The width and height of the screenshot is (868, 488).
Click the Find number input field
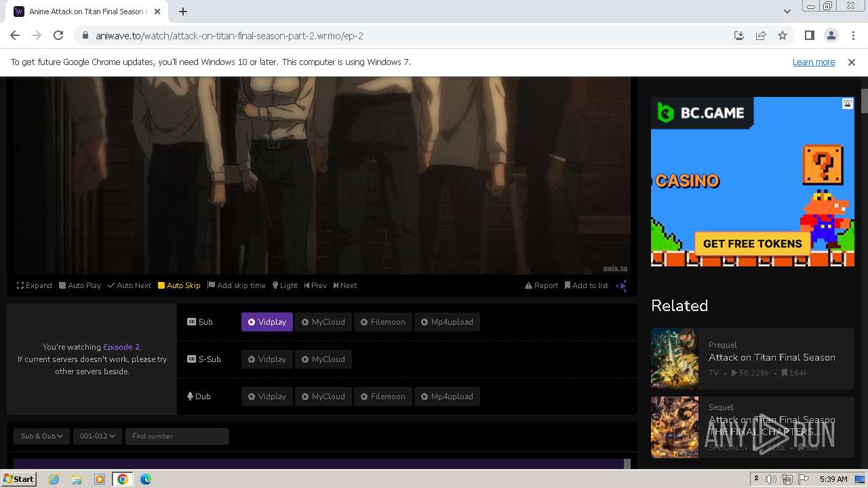point(177,436)
